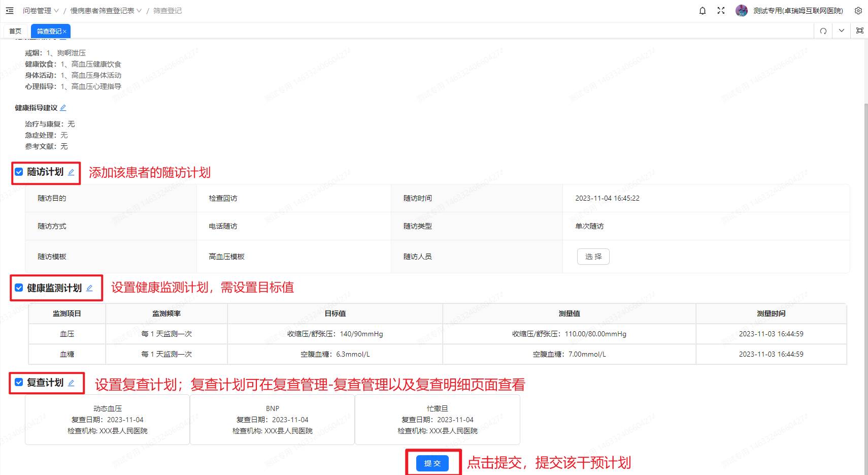Switch to the 首页 tab
The image size is (868, 475).
(15, 30)
